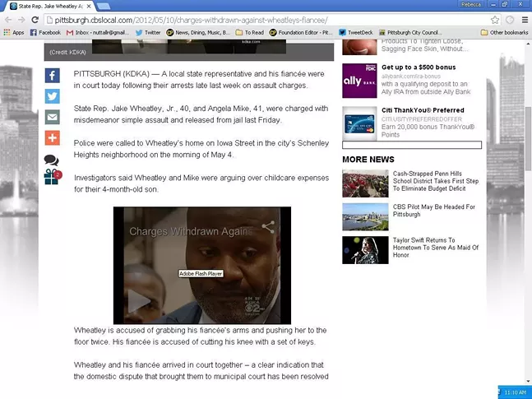Open CBS Pilot Headed For Pittsburgh story
532x399 pixels.
[x=433, y=211]
